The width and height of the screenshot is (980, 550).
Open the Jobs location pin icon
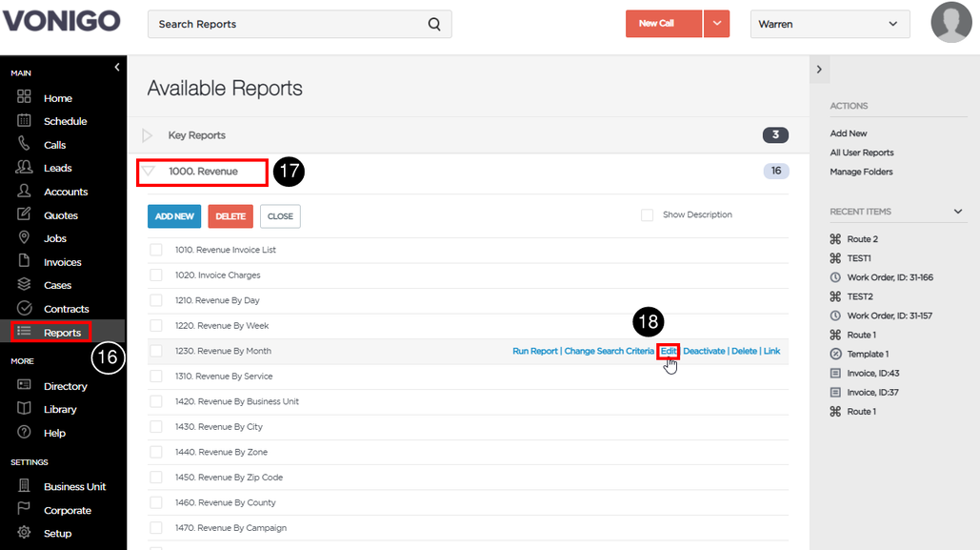(x=24, y=237)
